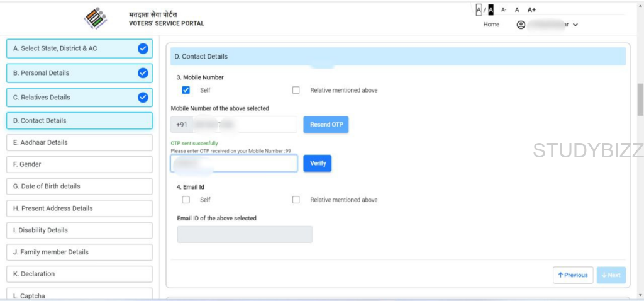The width and height of the screenshot is (644, 301).
Task: Uncheck Self under Mobile Number
Action: pos(186,90)
